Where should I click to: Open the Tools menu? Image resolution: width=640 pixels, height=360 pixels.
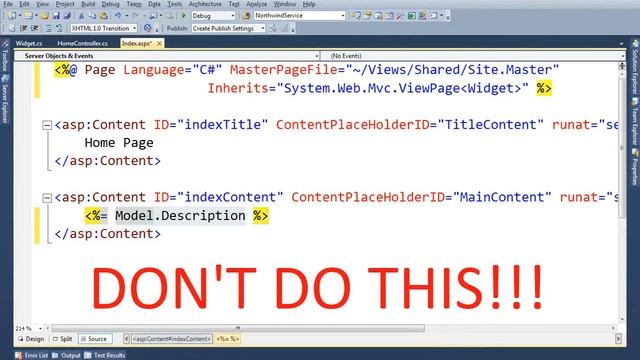[175, 4]
